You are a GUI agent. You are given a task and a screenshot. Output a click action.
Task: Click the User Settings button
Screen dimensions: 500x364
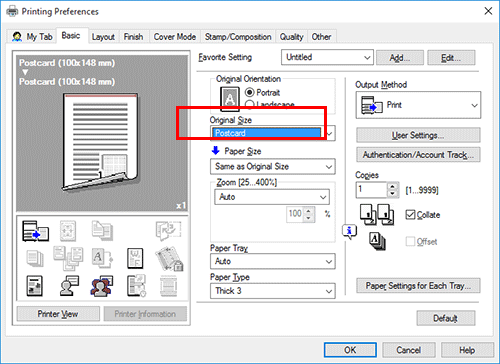(418, 135)
